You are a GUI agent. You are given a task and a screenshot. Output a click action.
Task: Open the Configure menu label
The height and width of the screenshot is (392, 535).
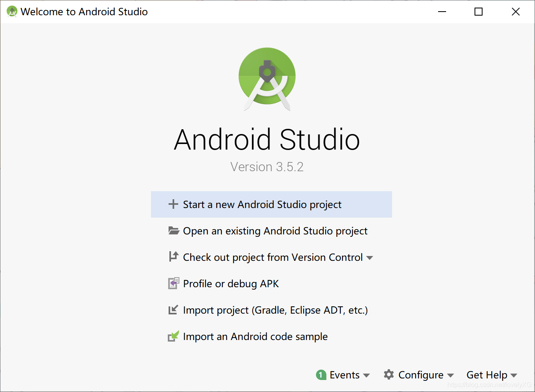(421, 375)
